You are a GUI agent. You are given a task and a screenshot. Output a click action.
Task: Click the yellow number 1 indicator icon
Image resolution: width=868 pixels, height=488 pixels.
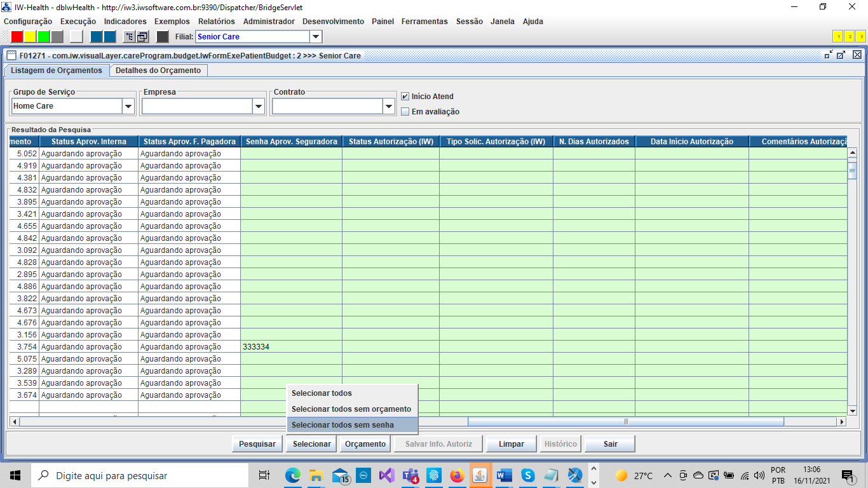pos(838,36)
